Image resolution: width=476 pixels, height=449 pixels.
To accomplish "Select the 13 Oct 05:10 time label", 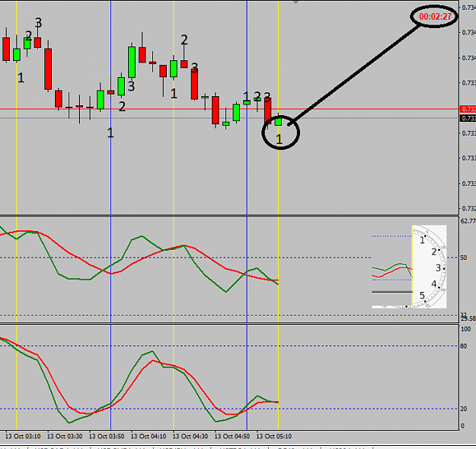I will pyautogui.click(x=274, y=436).
